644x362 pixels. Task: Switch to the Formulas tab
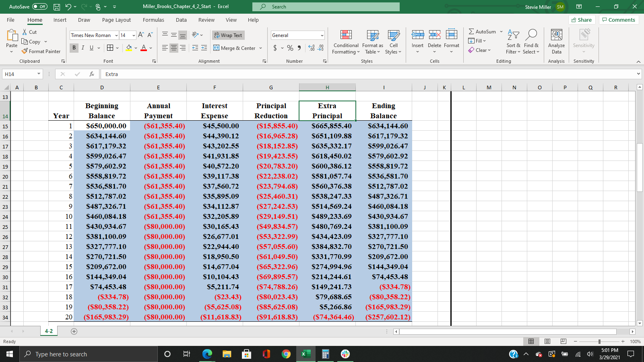pos(153,20)
